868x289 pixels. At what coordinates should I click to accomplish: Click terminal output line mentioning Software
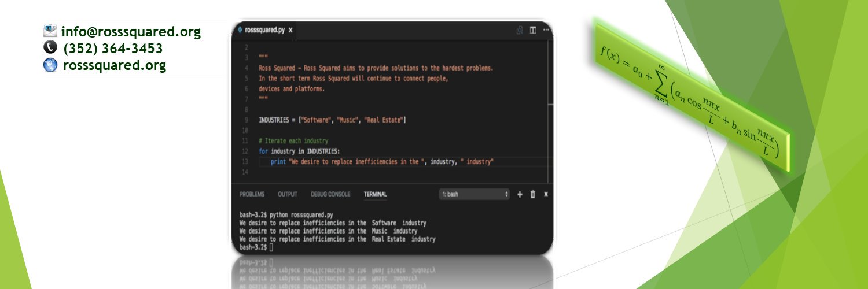tap(333, 223)
